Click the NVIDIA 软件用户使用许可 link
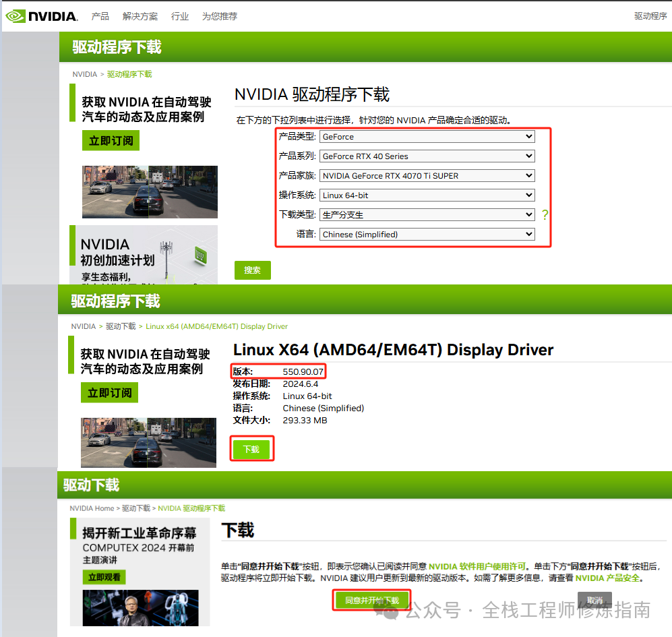672x637 pixels. click(x=477, y=566)
